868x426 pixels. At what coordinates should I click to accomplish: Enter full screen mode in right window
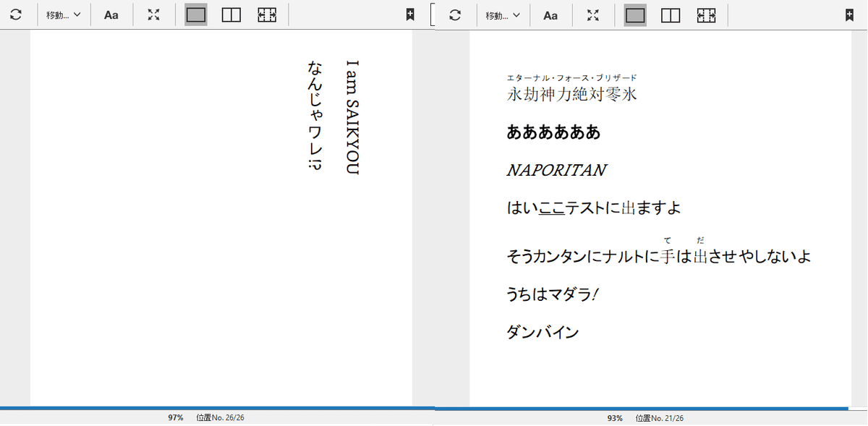point(593,15)
